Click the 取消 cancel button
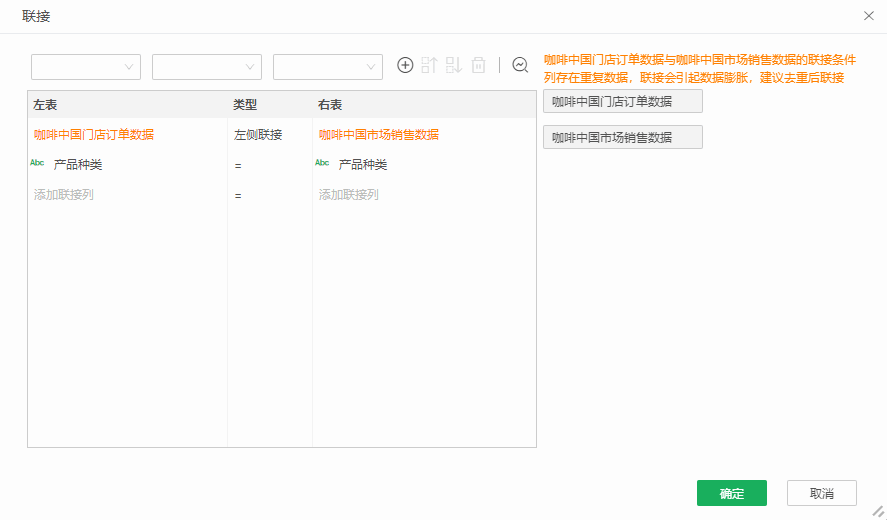The height and width of the screenshot is (520, 887). pos(821,493)
